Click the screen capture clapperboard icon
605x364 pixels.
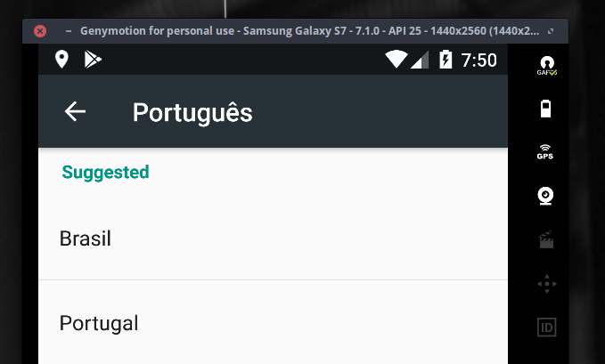click(546, 239)
